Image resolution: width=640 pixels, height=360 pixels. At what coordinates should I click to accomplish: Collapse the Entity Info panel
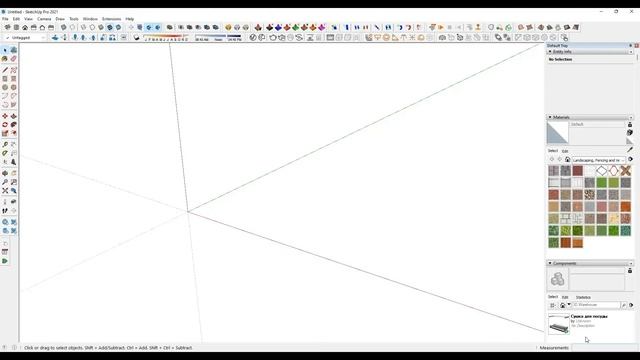[550, 52]
